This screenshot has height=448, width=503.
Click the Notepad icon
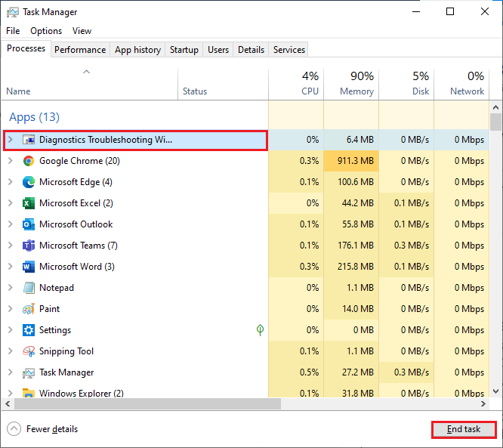point(29,288)
